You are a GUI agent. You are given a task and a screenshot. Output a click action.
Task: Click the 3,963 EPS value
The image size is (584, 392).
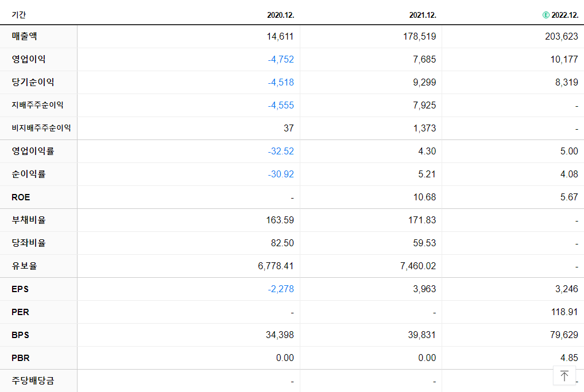coord(424,289)
